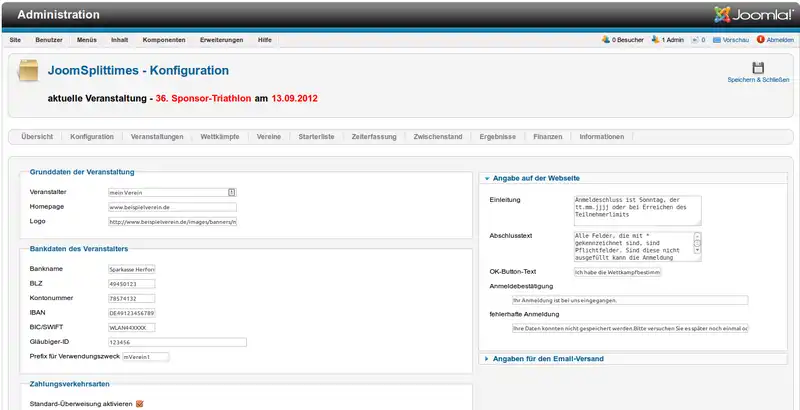Click Speichern & Schließen link
800x410 pixels.
tap(758, 80)
